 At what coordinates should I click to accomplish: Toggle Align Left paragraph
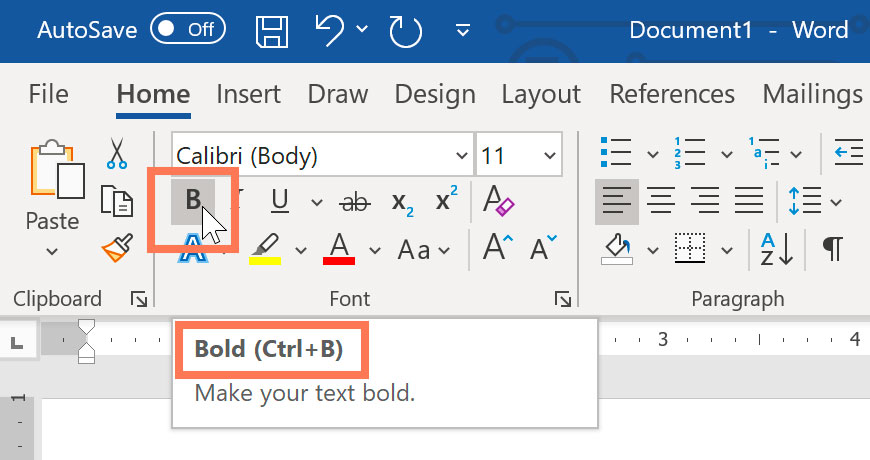616,201
